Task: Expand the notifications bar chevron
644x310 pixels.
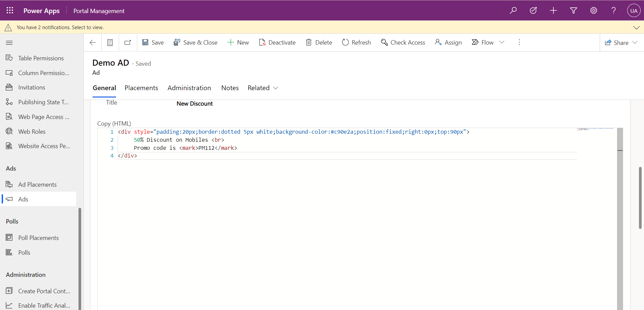Action: coord(636,27)
